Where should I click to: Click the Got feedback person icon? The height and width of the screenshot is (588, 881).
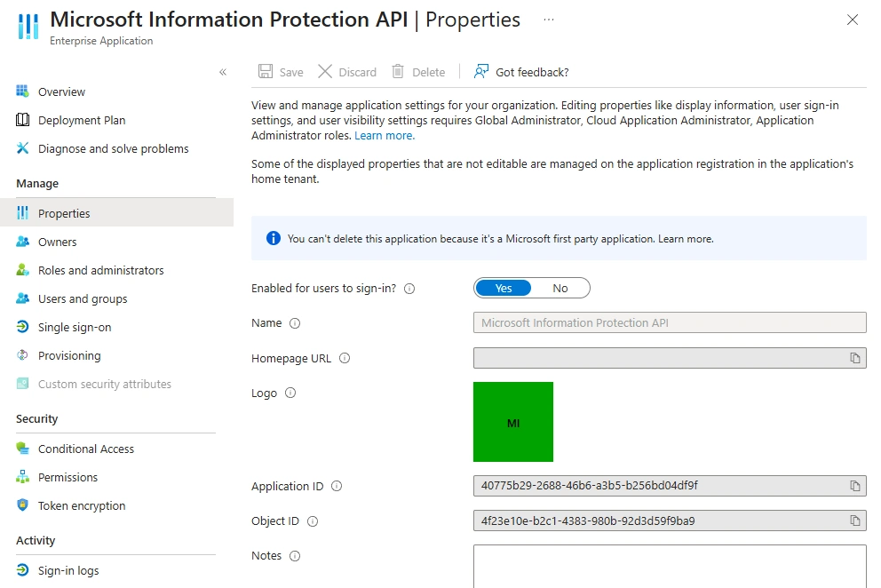481,72
